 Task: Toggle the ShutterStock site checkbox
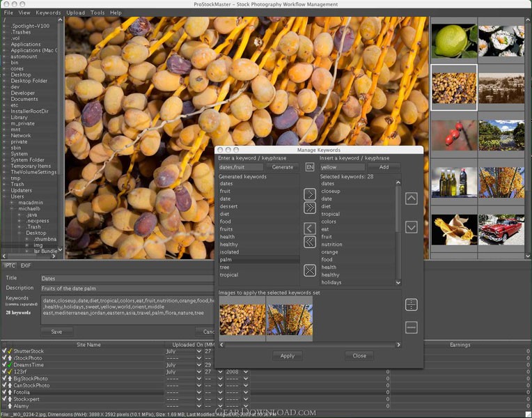coord(4,351)
